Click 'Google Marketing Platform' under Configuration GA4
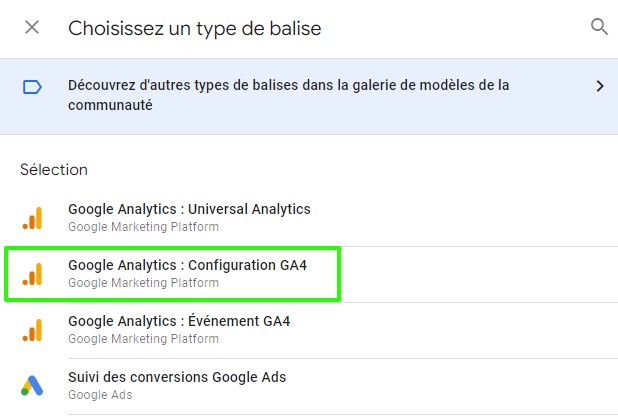The width and height of the screenshot is (618, 416). (x=143, y=283)
